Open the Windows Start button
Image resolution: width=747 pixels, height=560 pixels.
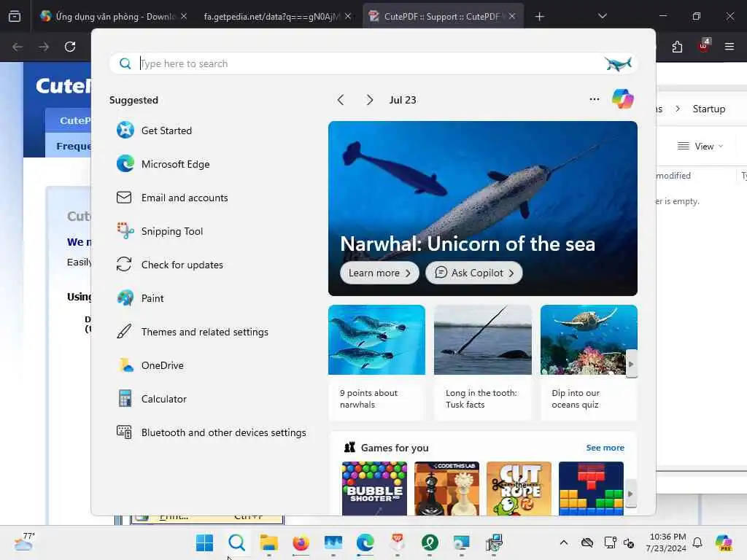pyautogui.click(x=205, y=542)
